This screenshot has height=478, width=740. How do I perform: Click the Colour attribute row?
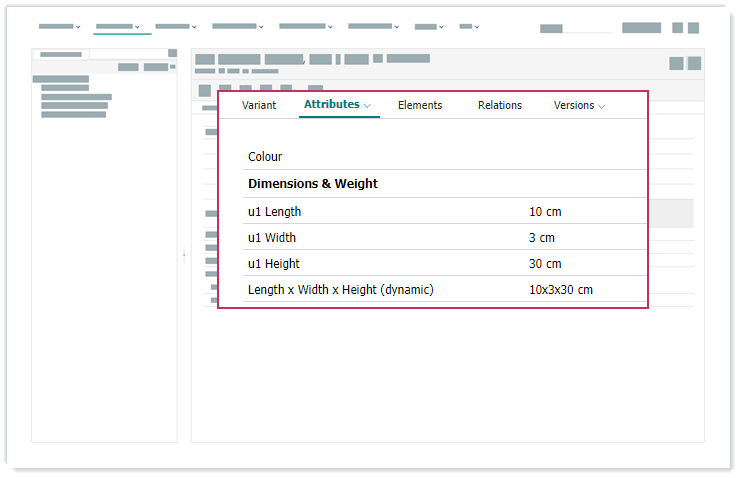point(265,157)
